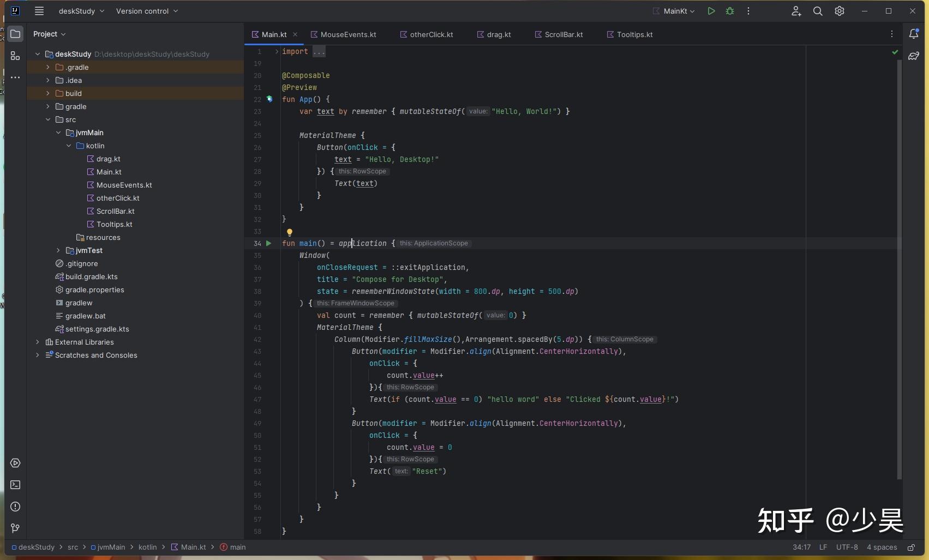
Task: Open the Structure tool window
Action: 15,56
